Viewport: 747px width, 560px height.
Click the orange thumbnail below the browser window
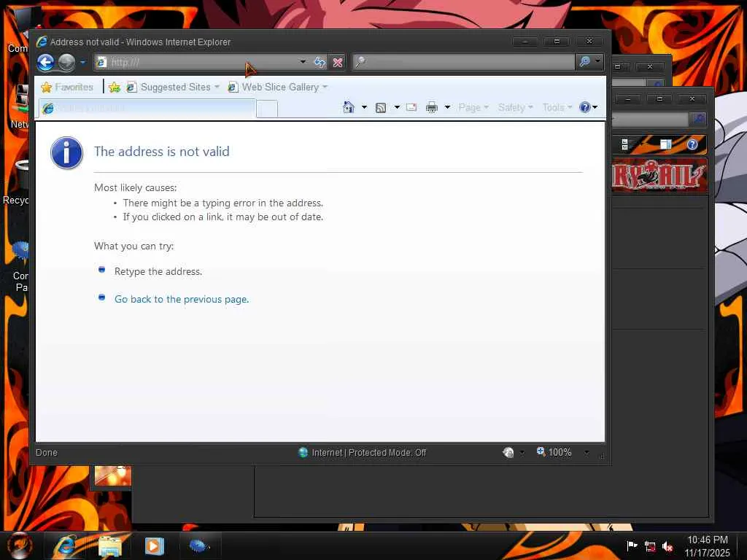(113, 475)
